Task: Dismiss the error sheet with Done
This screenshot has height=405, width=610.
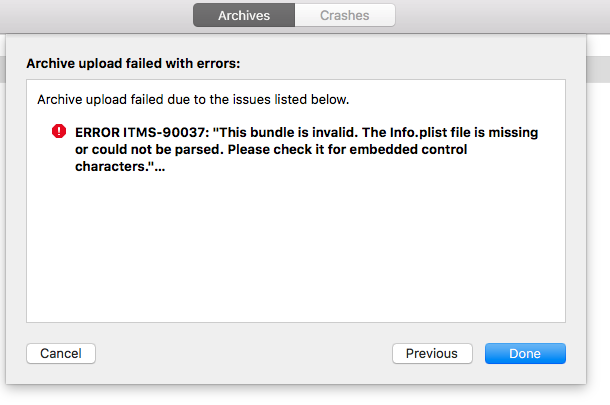Action: (525, 353)
